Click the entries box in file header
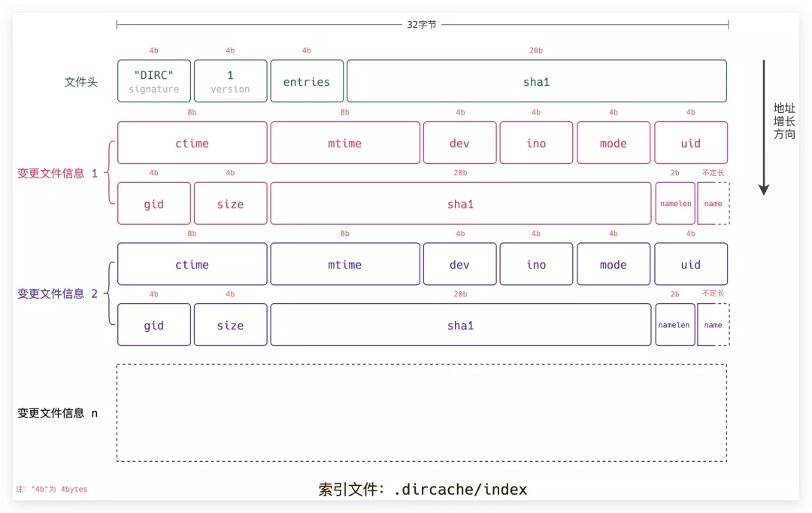Viewport: 812px width, 513px height. (x=307, y=80)
